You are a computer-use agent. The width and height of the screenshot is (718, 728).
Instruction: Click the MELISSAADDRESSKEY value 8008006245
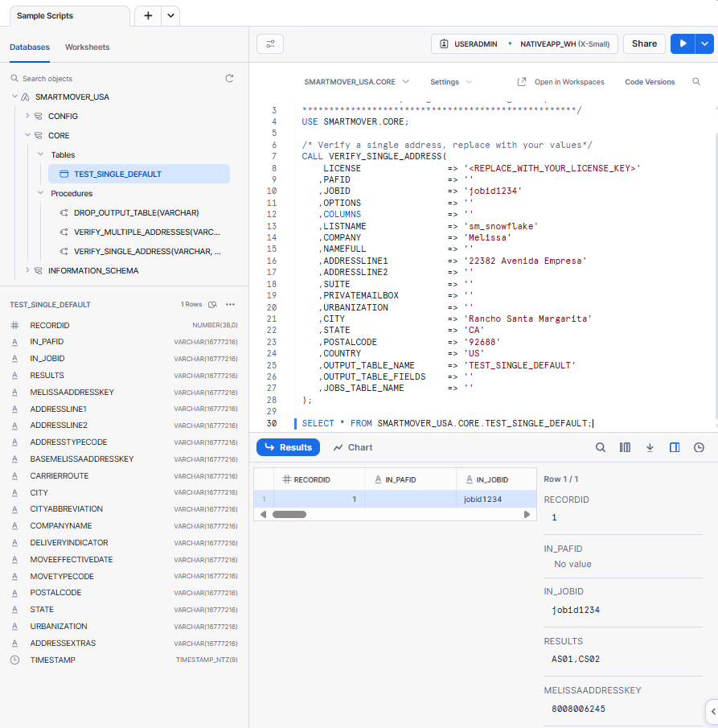pos(578,709)
